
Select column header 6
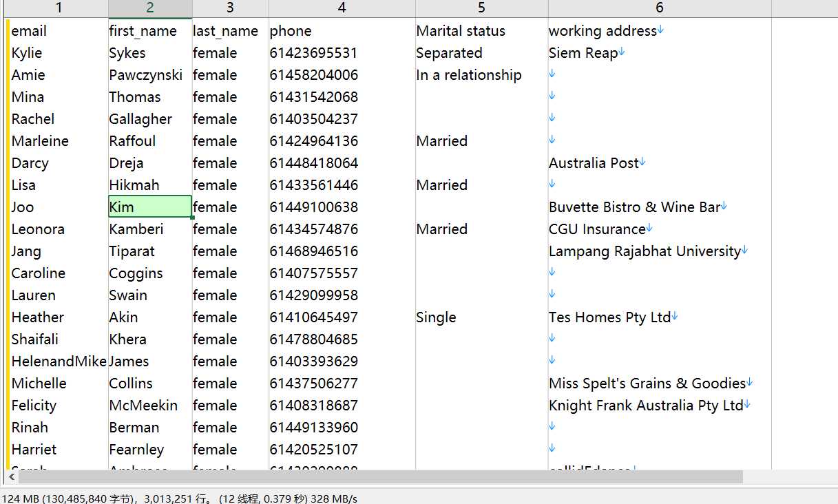click(660, 8)
